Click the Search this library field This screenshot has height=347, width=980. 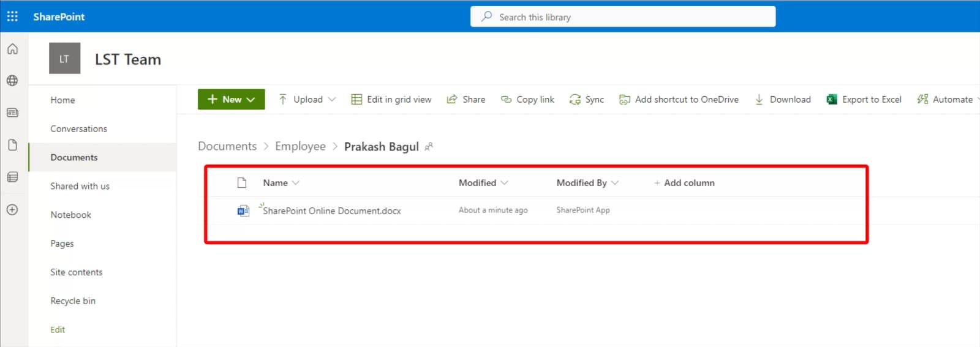coord(623,17)
